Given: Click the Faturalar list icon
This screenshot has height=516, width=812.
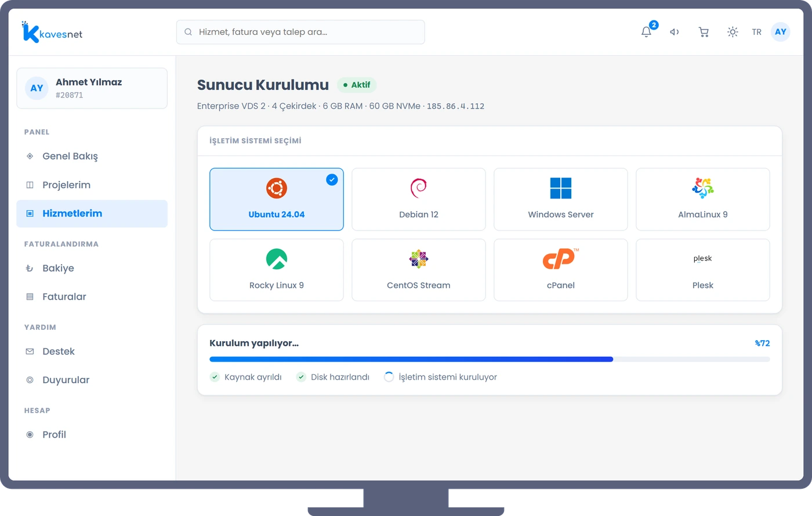Looking at the screenshot, I should 30,297.
